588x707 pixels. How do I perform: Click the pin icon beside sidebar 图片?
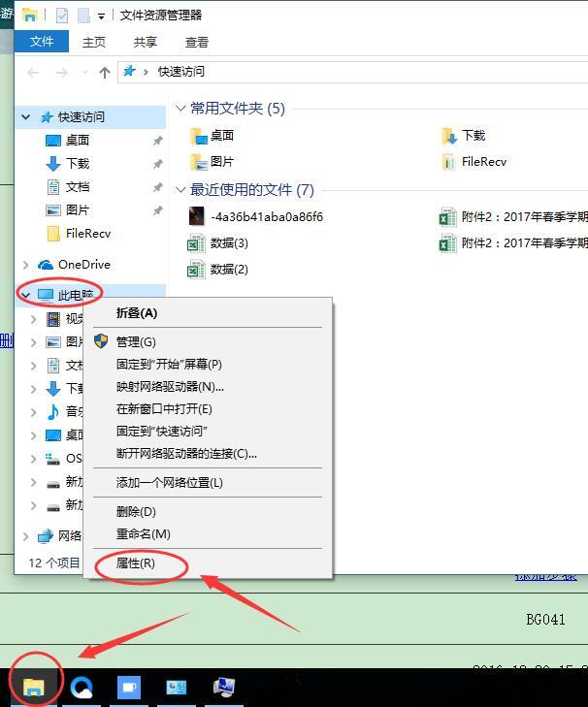click(157, 210)
